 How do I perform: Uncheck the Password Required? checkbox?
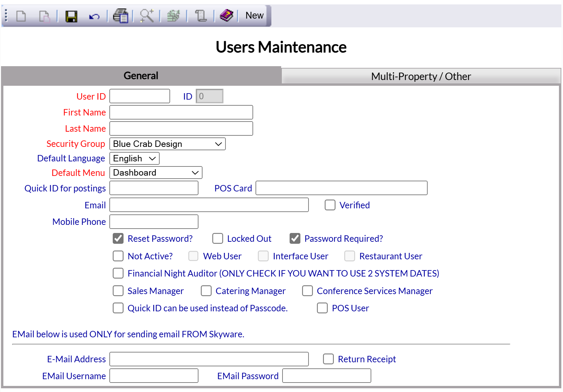click(295, 238)
